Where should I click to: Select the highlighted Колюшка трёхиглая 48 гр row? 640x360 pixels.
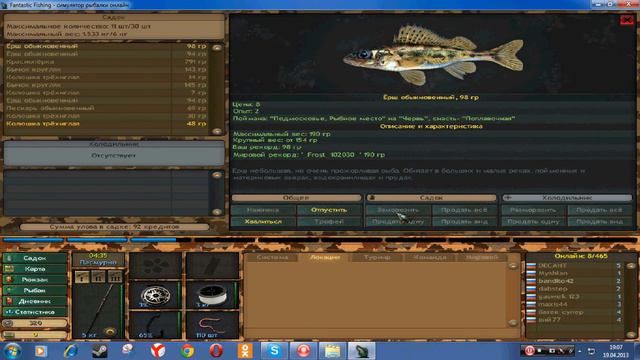click(107, 124)
